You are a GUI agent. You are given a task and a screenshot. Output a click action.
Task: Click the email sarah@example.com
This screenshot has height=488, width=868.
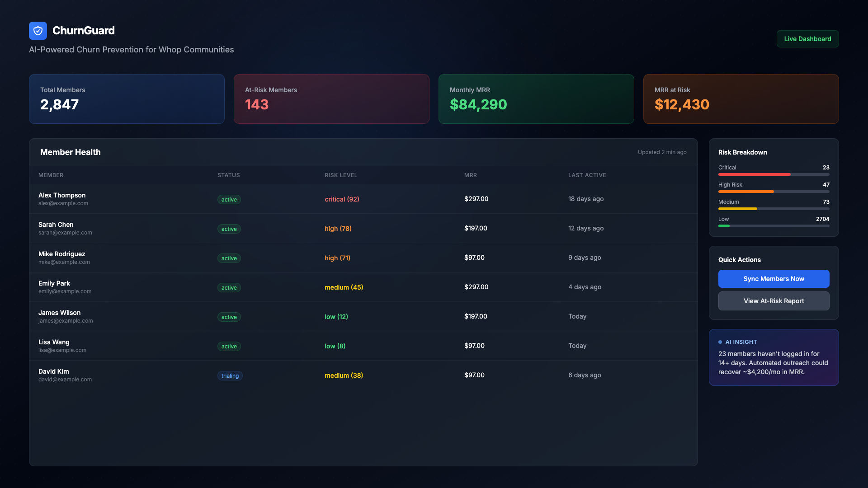pyautogui.click(x=65, y=233)
